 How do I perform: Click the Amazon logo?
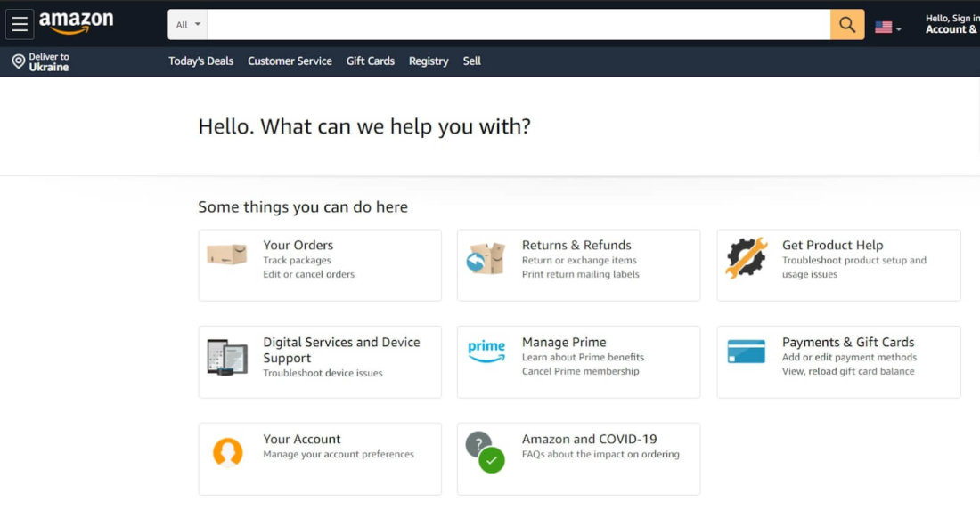(x=77, y=23)
